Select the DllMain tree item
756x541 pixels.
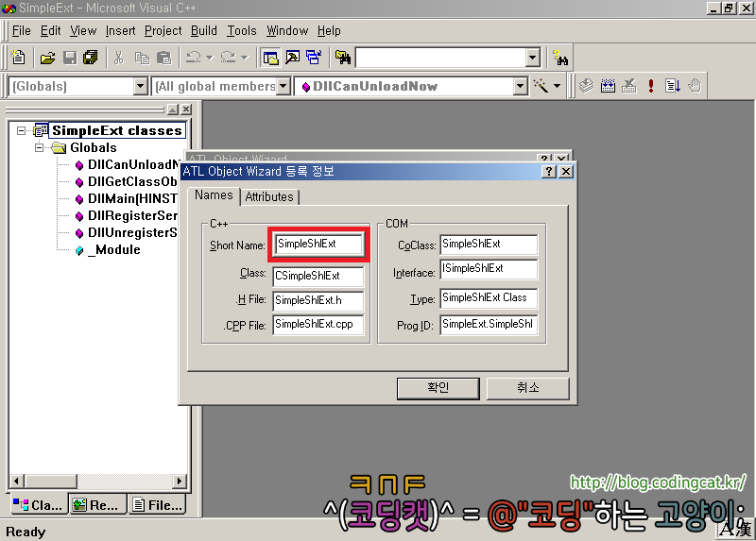[x=132, y=199]
